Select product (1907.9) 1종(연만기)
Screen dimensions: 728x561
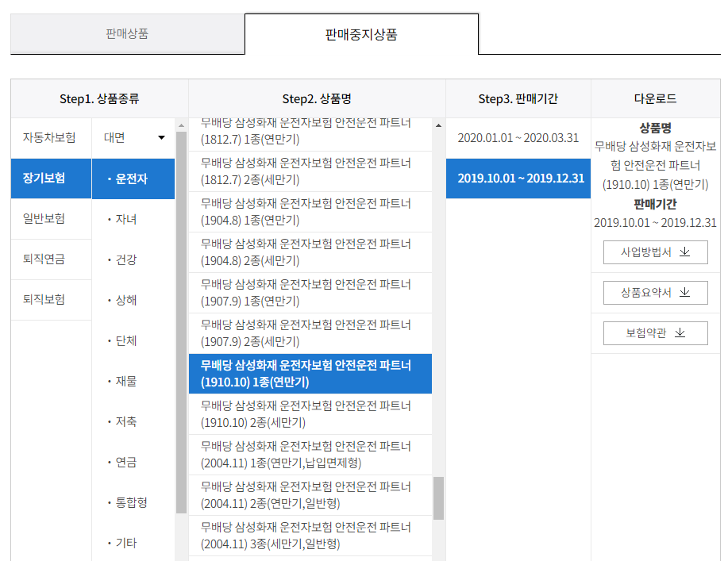(x=310, y=293)
